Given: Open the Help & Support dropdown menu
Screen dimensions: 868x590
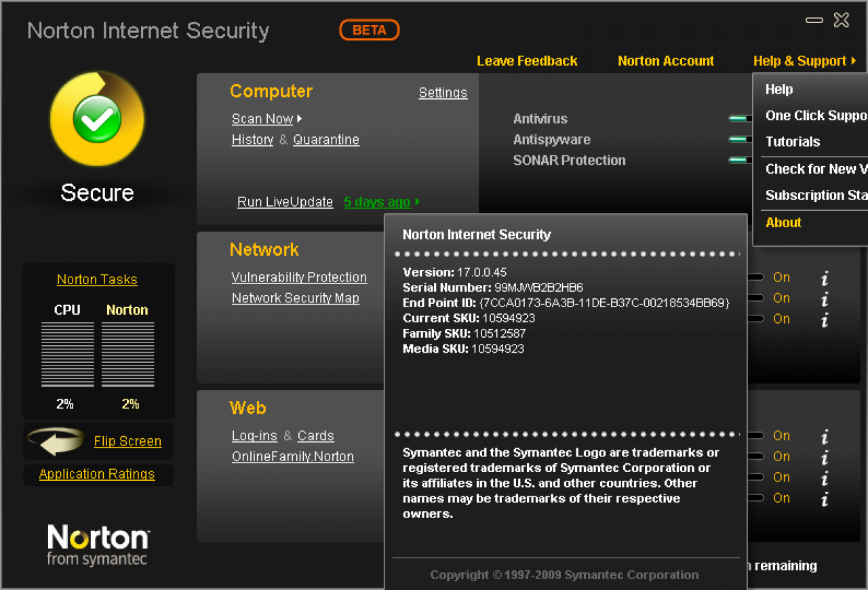Looking at the screenshot, I should point(804,61).
